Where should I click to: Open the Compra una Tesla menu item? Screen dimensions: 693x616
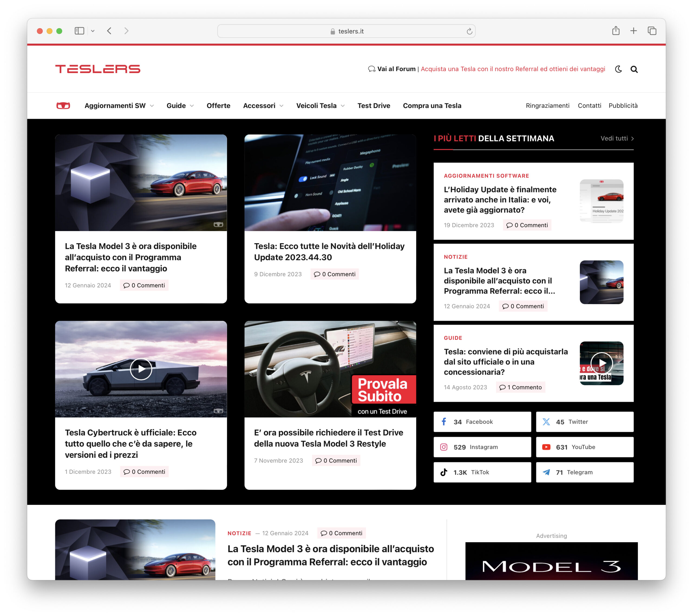click(432, 106)
